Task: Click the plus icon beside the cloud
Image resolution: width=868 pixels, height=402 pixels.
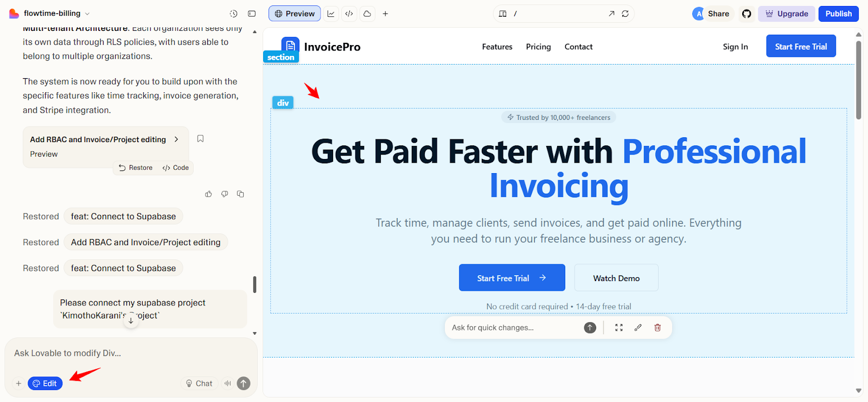Action: tap(385, 14)
